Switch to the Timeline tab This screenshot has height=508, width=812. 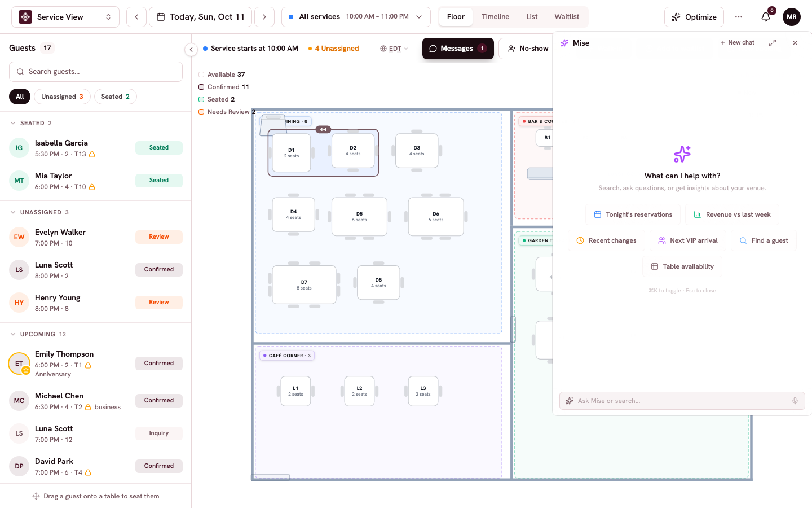[495, 17]
